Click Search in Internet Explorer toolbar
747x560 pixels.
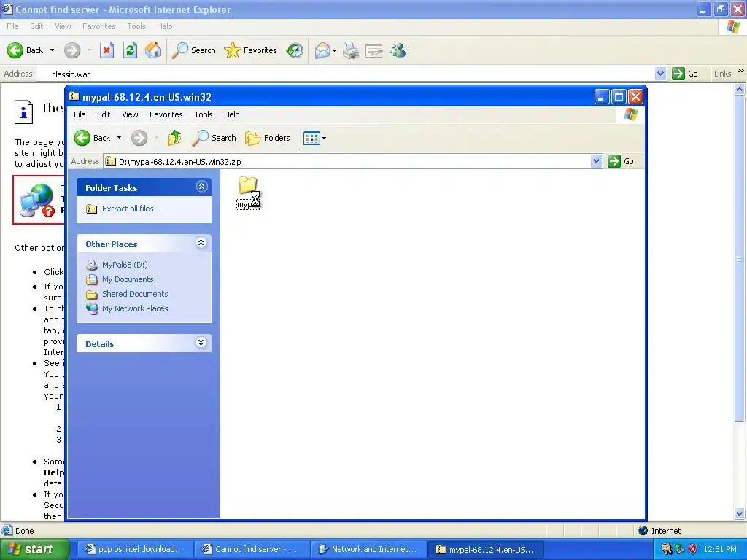coord(194,50)
